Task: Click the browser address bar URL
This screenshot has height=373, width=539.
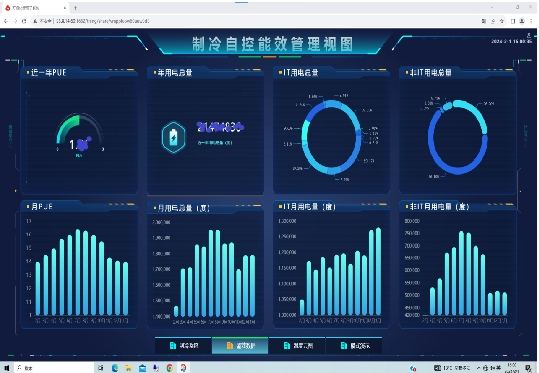Action: (102, 21)
